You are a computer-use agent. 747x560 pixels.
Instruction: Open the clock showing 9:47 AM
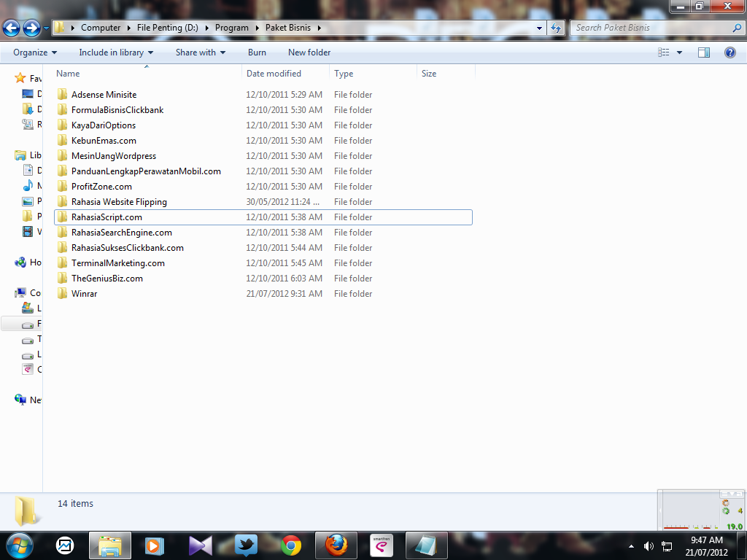point(706,546)
